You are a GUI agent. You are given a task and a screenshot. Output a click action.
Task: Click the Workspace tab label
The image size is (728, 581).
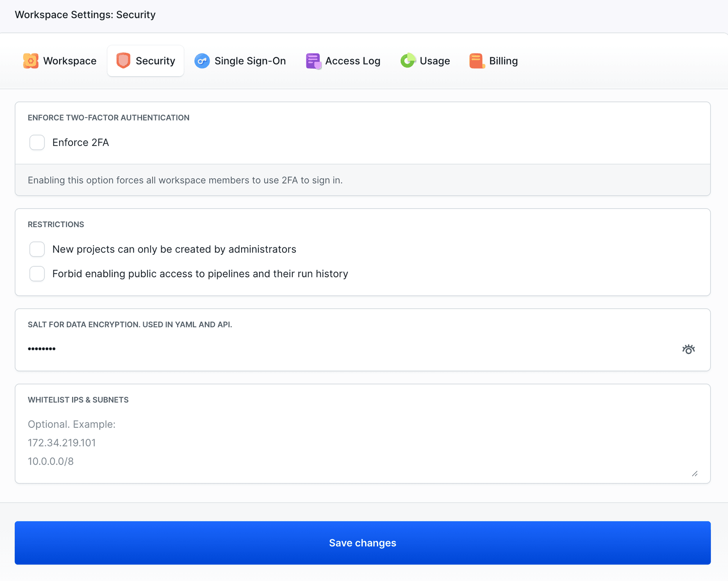[70, 61]
